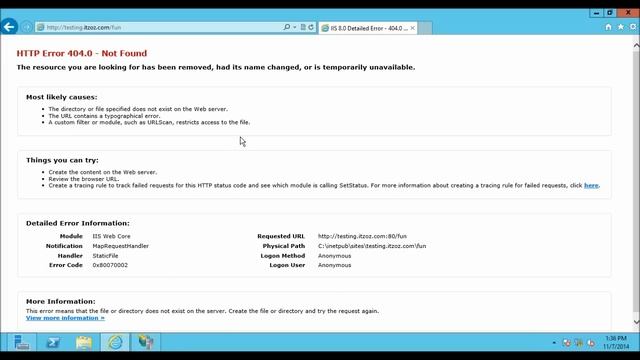Select the IIS 8.0 Detailed Error tab
This screenshot has height=360, width=640.
click(368, 28)
